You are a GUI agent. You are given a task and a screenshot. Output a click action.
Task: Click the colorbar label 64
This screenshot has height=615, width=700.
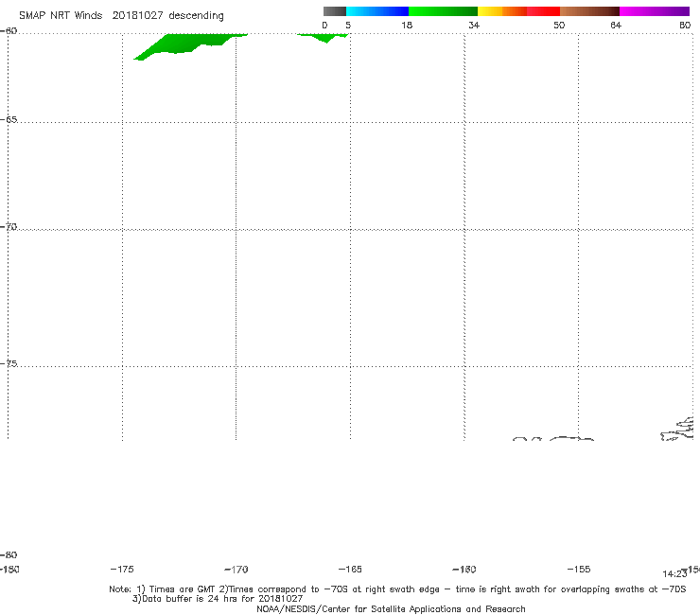point(616,25)
